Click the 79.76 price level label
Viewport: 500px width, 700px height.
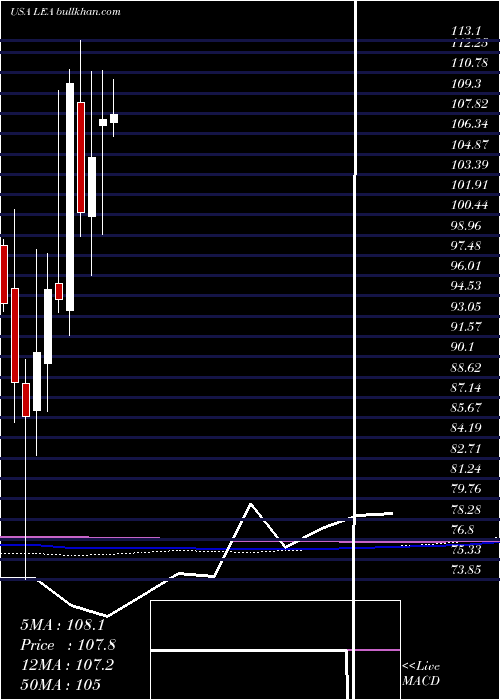466,489
